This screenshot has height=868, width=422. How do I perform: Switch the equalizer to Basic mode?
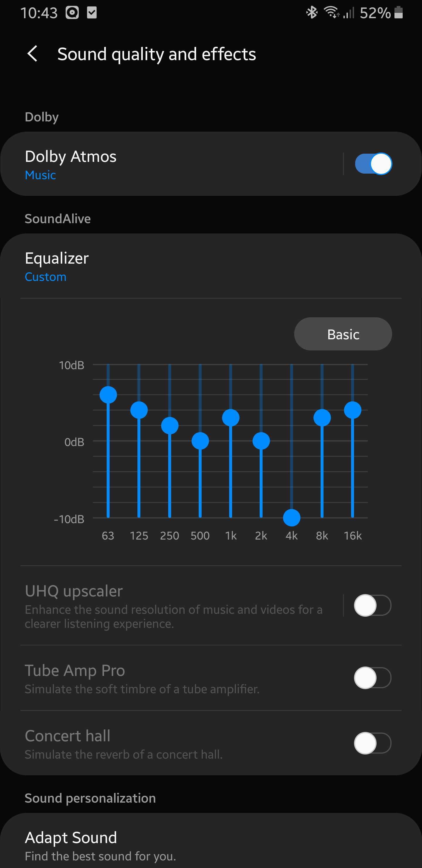pyautogui.click(x=343, y=334)
